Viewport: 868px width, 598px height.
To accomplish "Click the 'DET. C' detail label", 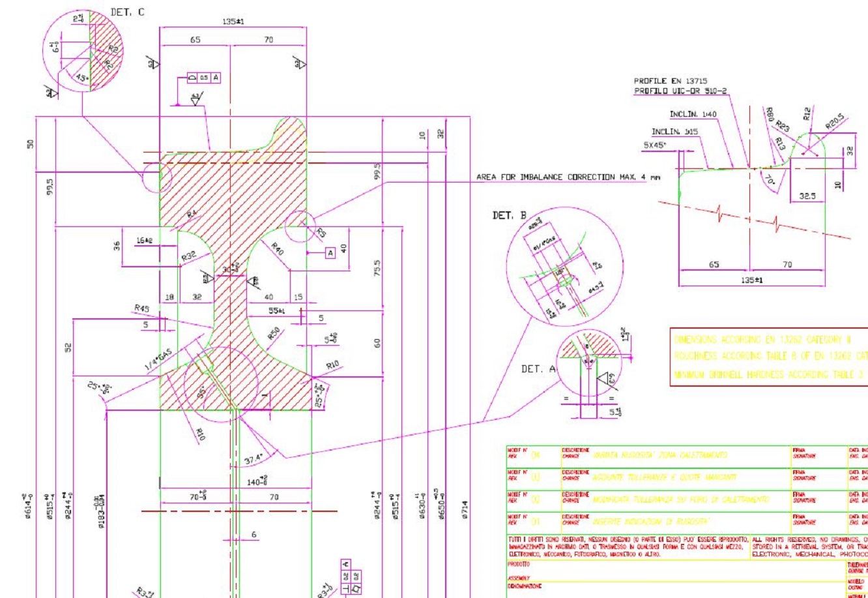I will [128, 12].
